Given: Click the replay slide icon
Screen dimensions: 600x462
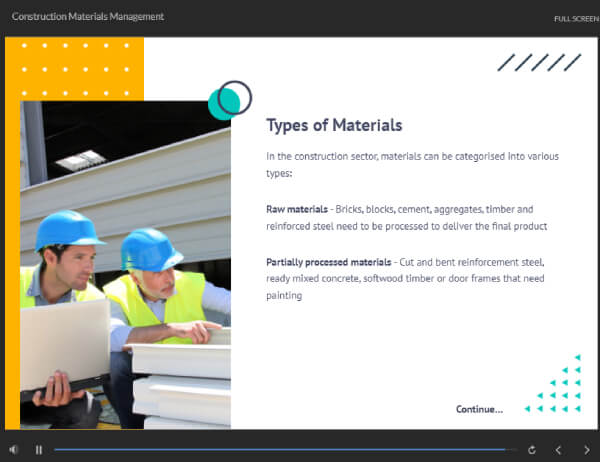Looking at the screenshot, I should (x=532, y=450).
